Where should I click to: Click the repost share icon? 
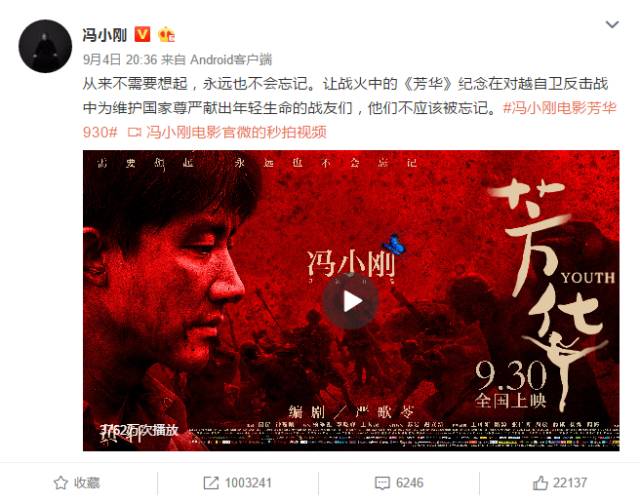[x=211, y=483]
